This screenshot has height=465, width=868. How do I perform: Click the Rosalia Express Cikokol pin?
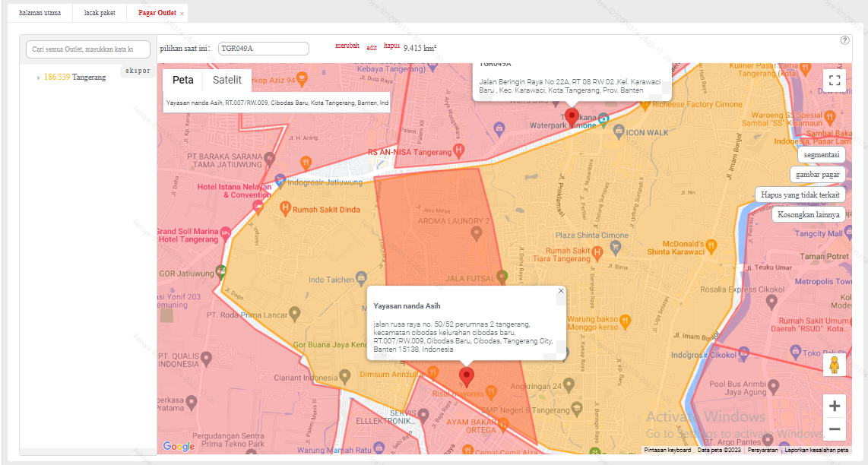771,302
